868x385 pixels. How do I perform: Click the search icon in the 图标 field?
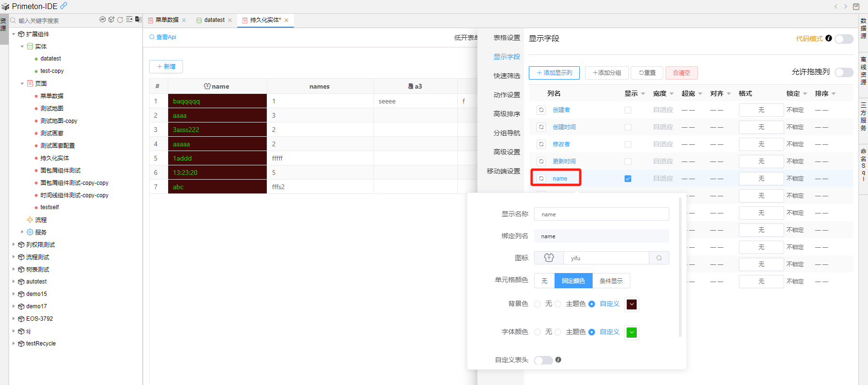coord(659,258)
